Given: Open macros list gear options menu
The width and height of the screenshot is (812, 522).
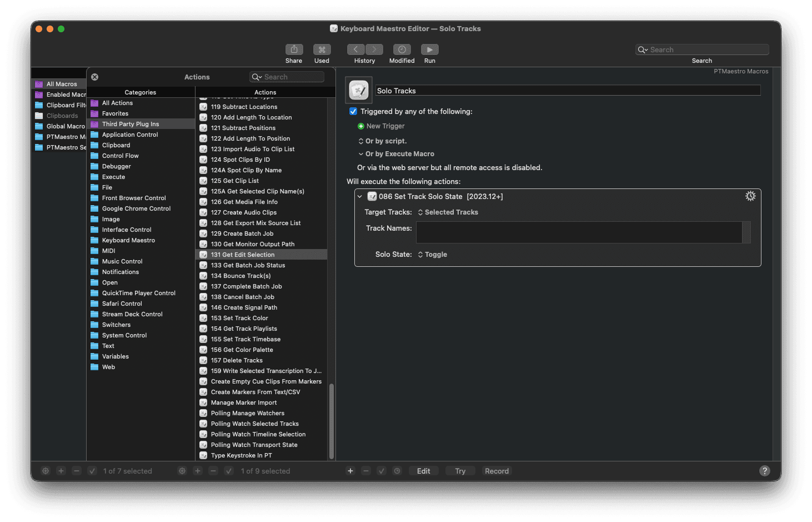Looking at the screenshot, I should [x=182, y=471].
